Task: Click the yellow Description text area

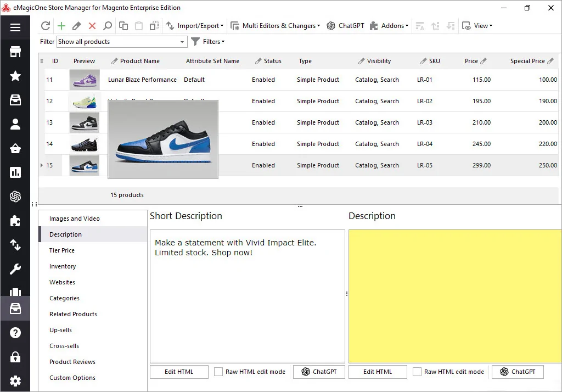Action: (455, 296)
